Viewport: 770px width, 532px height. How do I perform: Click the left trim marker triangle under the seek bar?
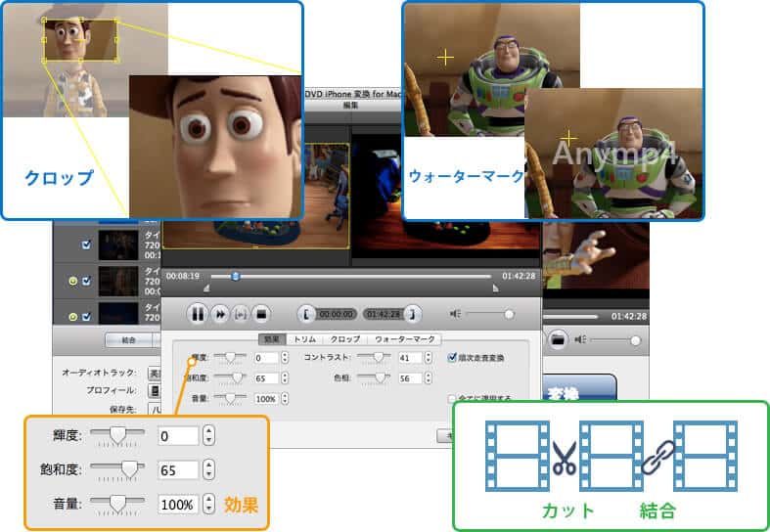tap(206, 288)
